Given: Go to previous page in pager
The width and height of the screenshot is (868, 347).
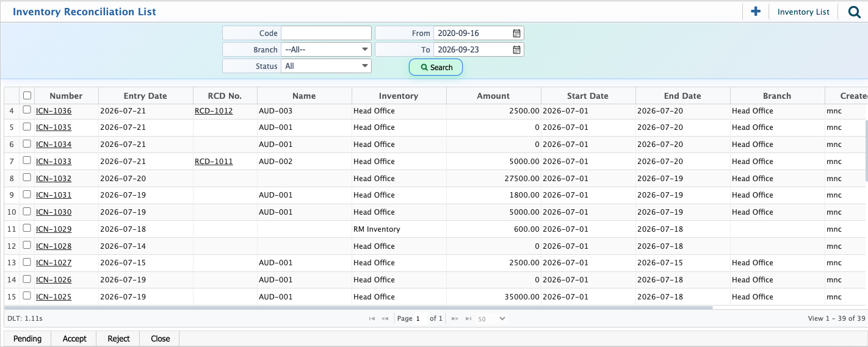Looking at the screenshot, I should pyautogui.click(x=385, y=319).
